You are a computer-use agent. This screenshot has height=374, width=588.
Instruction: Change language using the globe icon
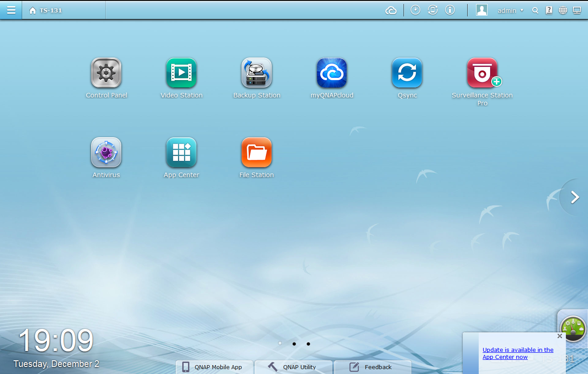tap(563, 10)
